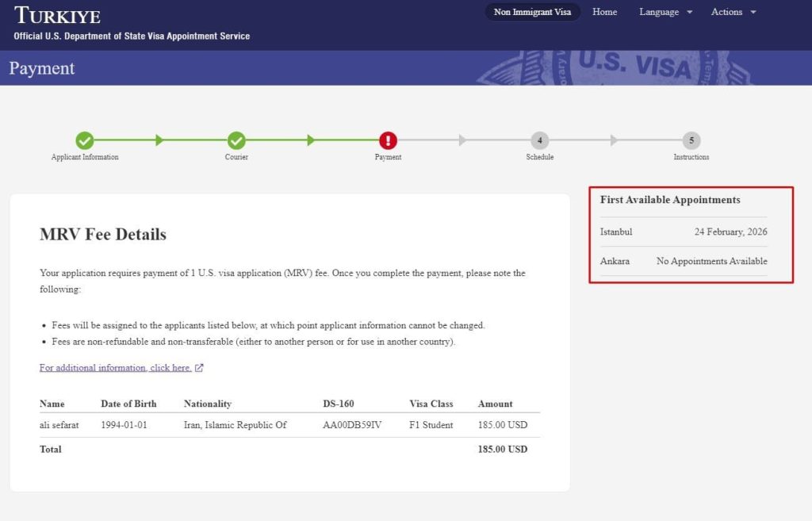Click the step 4 Schedule circle
Screen dimensions: 812x521
539,140
